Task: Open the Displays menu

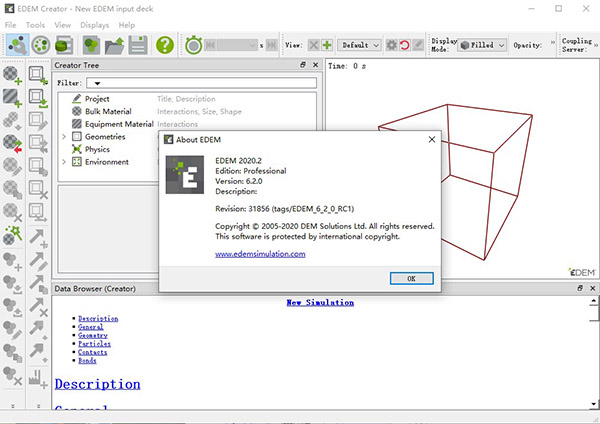Action: [x=95, y=24]
